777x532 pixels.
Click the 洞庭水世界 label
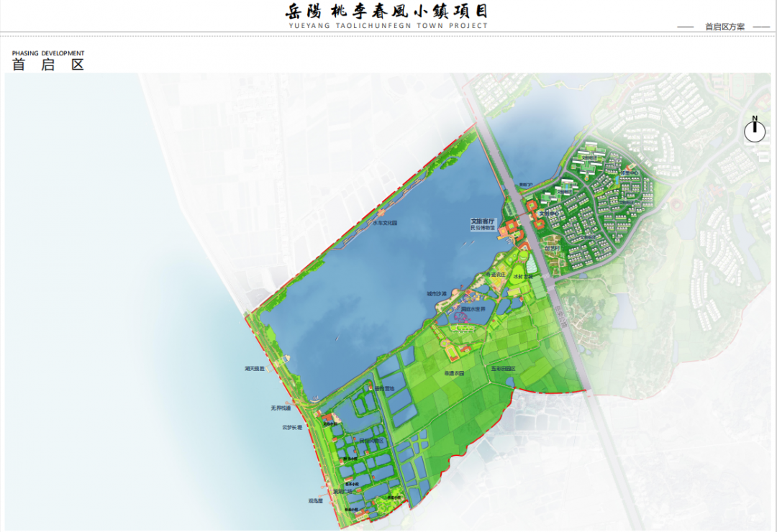[473, 309]
